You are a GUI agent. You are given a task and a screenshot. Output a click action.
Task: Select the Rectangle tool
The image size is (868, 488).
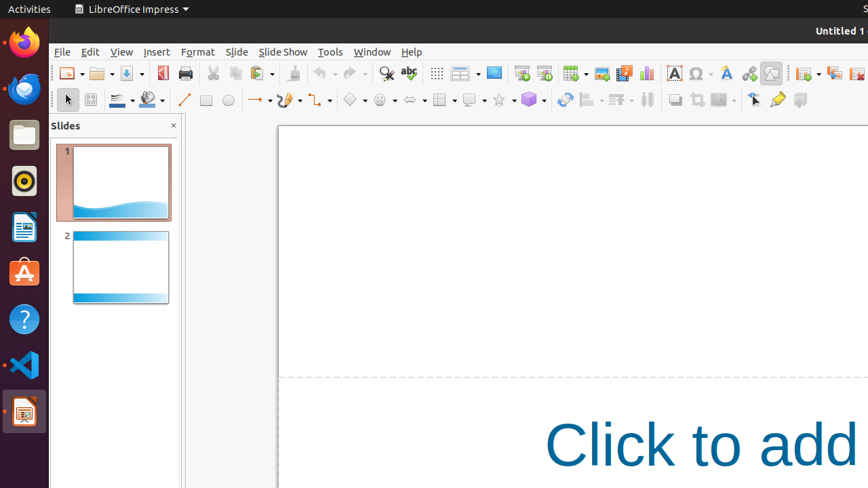(206, 100)
